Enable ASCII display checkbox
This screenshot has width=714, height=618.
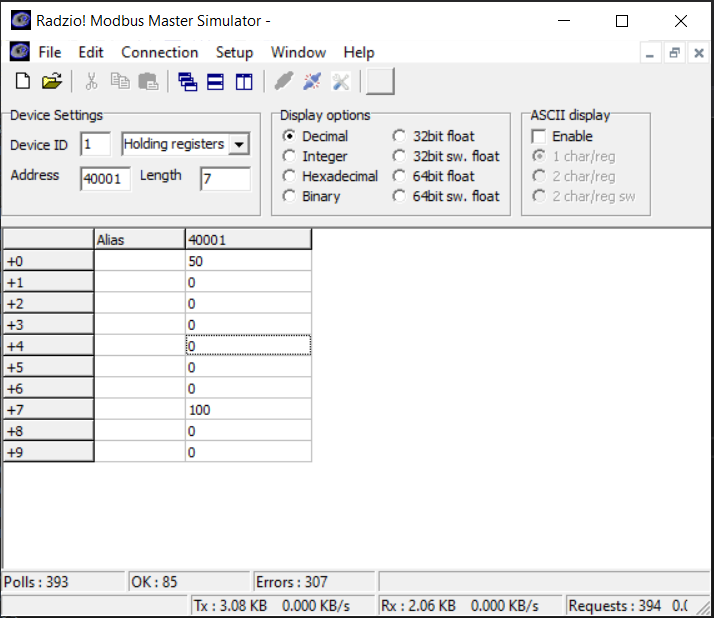(x=539, y=136)
